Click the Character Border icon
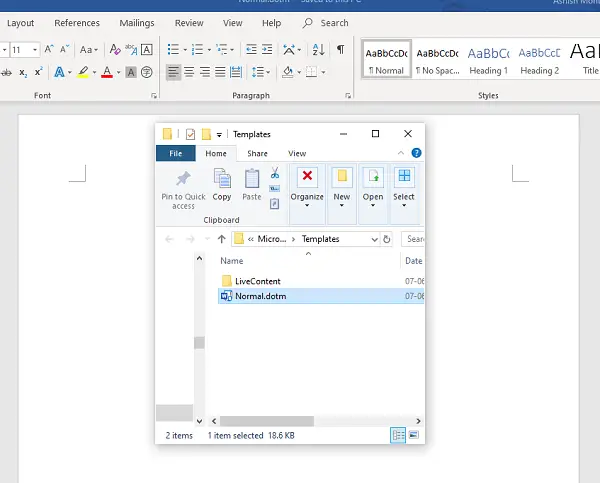 (147, 49)
